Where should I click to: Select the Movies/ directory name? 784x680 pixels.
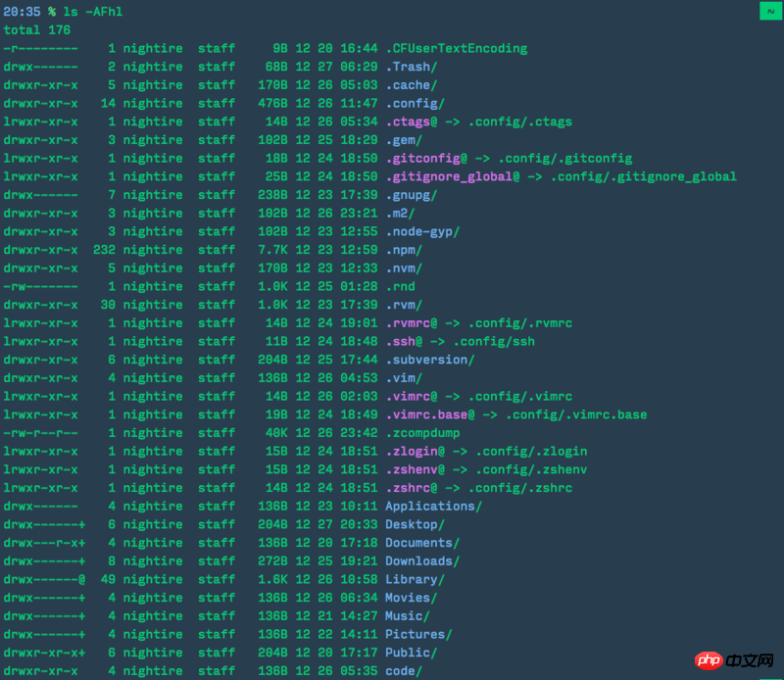click(x=411, y=598)
